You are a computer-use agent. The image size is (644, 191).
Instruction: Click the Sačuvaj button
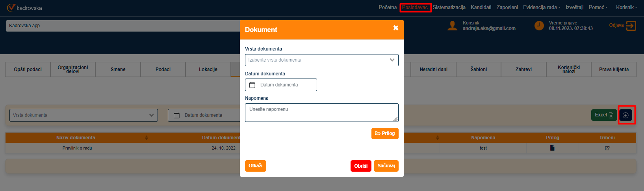click(x=386, y=166)
